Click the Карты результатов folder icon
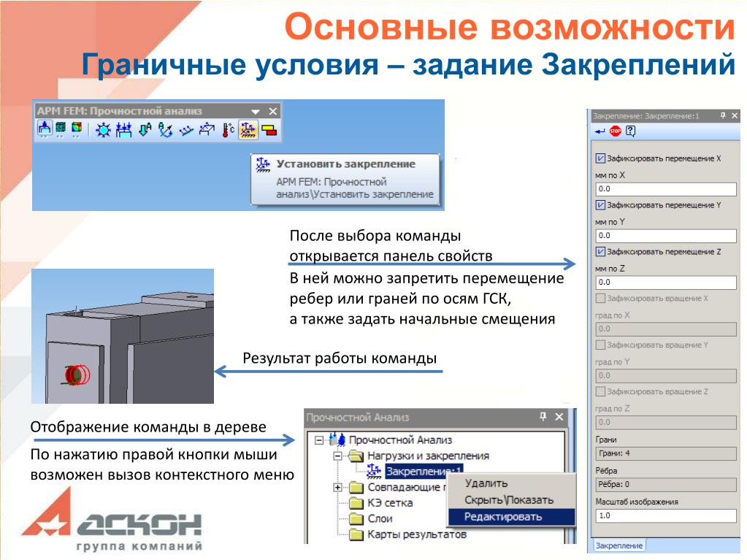 point(356,534)
